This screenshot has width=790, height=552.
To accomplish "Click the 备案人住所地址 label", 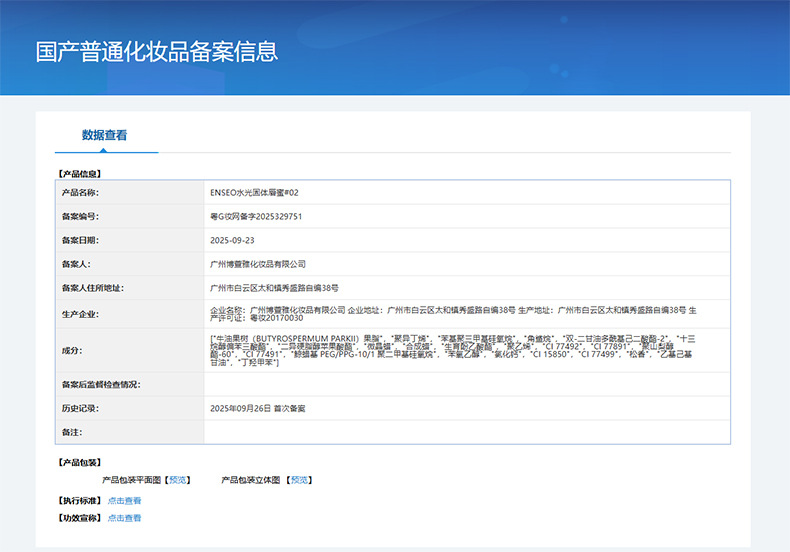I will 93,288.
